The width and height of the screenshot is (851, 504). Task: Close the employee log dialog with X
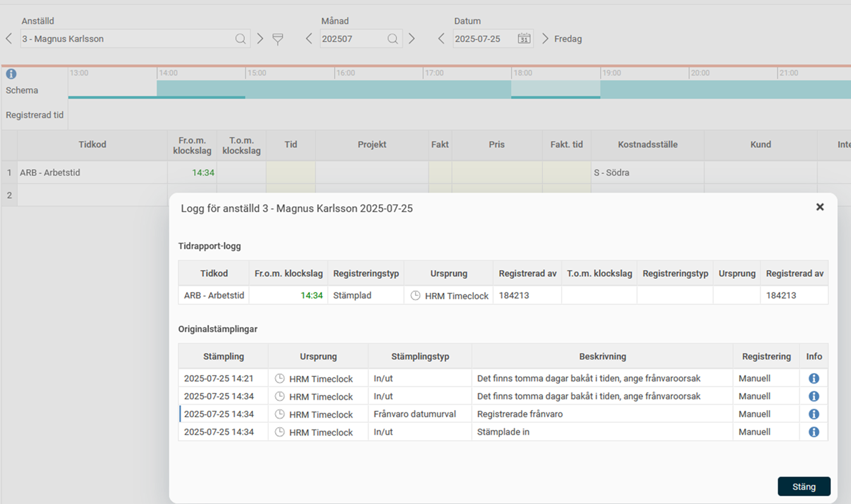(820, 207)
